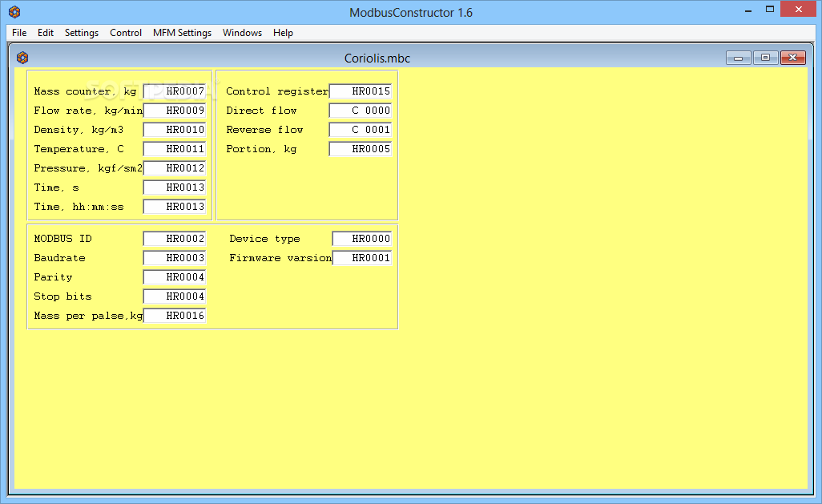Maximize the ModbusConstructor main window
This screenshot has height=504, width=822.
pos(770,10)
